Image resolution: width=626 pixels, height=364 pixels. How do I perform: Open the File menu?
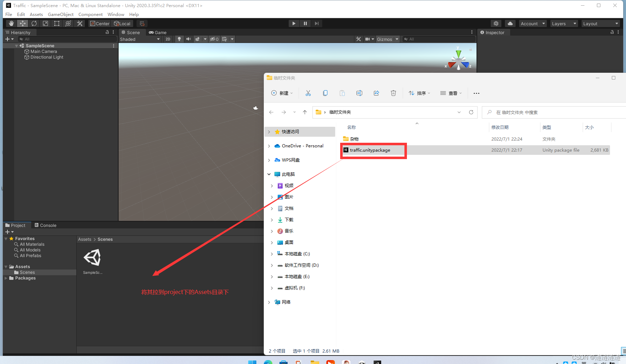[x=9, y=14]
